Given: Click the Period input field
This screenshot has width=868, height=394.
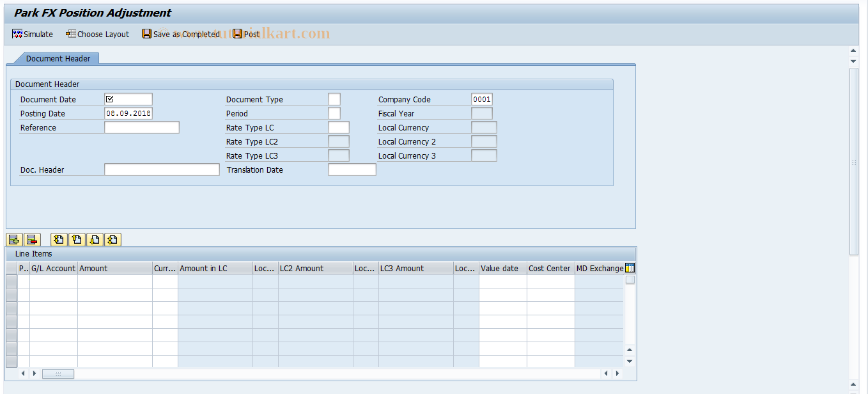Looking at the screenshot, I should [334, 113].
